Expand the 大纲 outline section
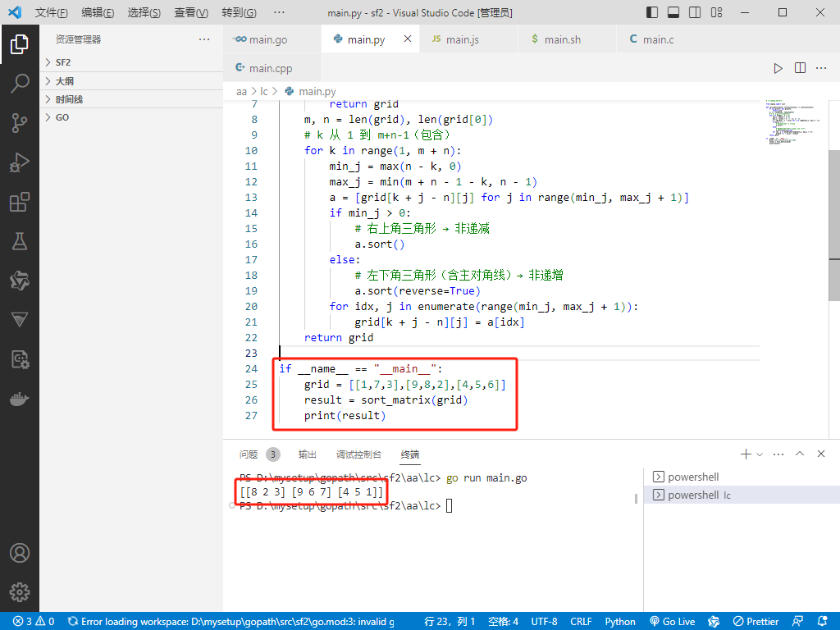840x630 pixels. (x=131, y=81)
